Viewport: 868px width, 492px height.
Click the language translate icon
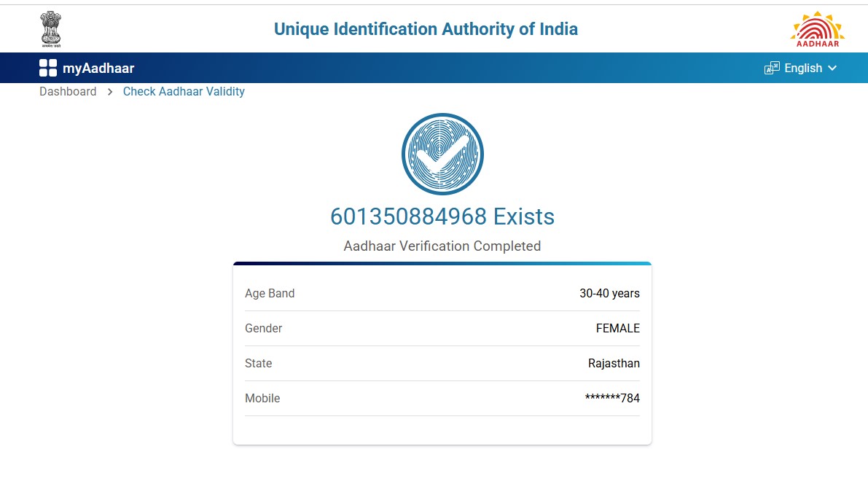(772, 69)
